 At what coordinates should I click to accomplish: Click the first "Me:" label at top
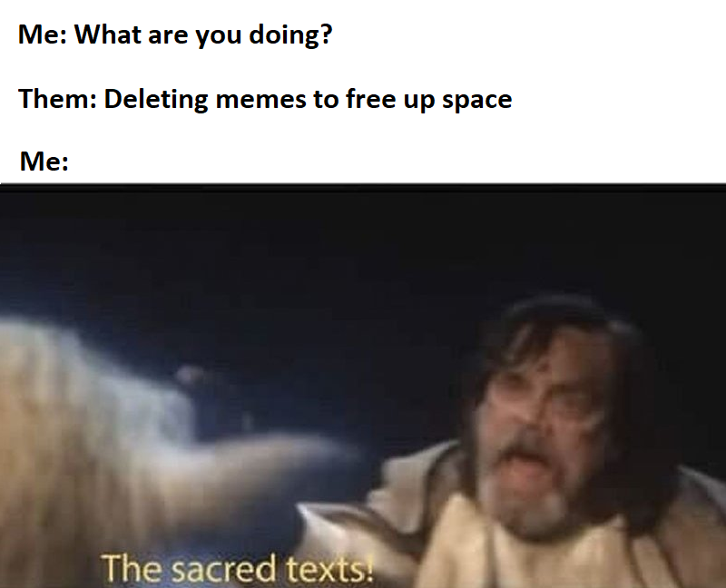click(x=43, y=34)
